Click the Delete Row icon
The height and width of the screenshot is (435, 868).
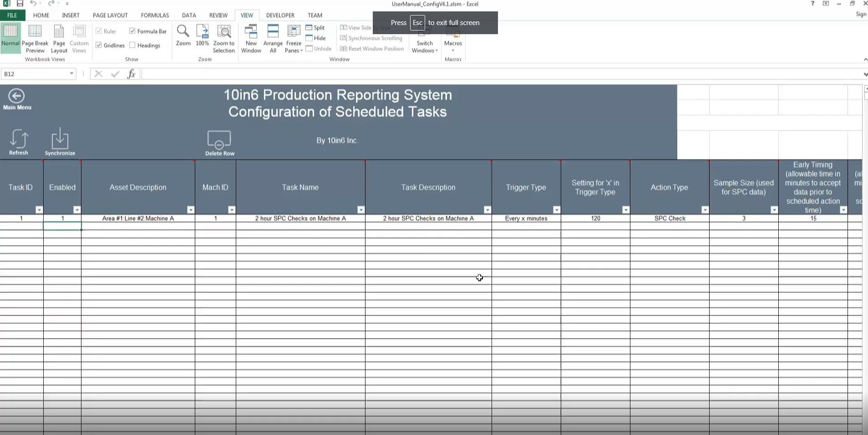pos(219,140)
